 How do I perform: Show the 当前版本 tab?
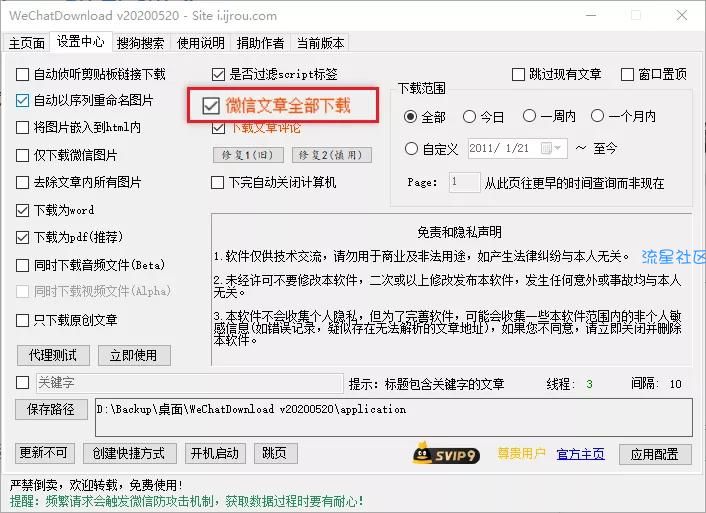321,43
